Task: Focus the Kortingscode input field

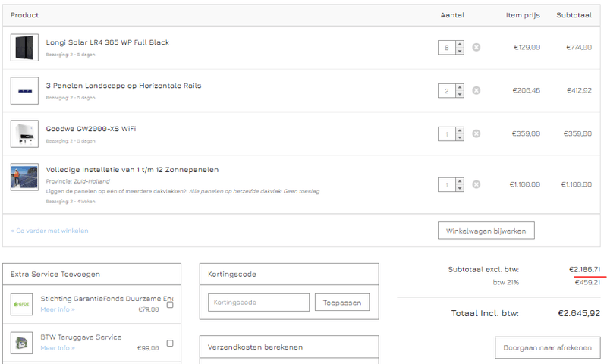Action: coord(259,303)
